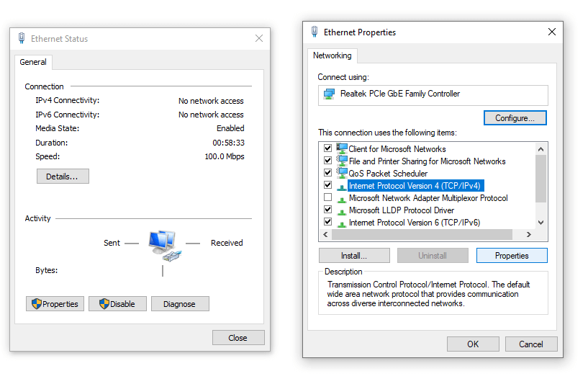The width and height of the screenshot is (588, 384).
Task: Toggle the Microsoft LLDP Protocol Driver checkbox
Action: point(327,210)
